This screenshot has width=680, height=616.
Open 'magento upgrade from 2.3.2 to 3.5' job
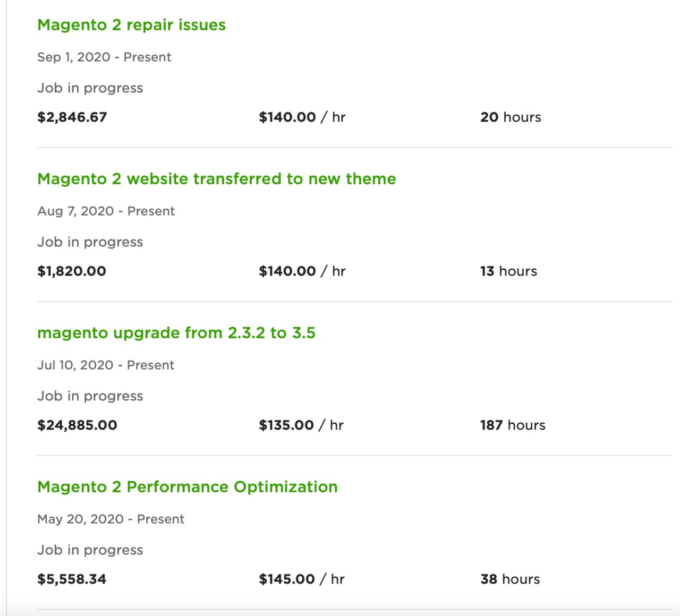pyautogui.click(x=176, y=333)
